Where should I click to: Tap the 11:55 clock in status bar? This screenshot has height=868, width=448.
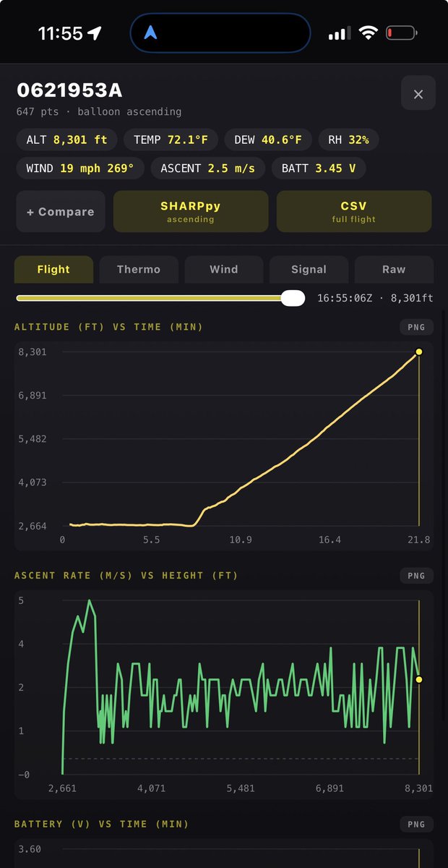coord(61,33)
